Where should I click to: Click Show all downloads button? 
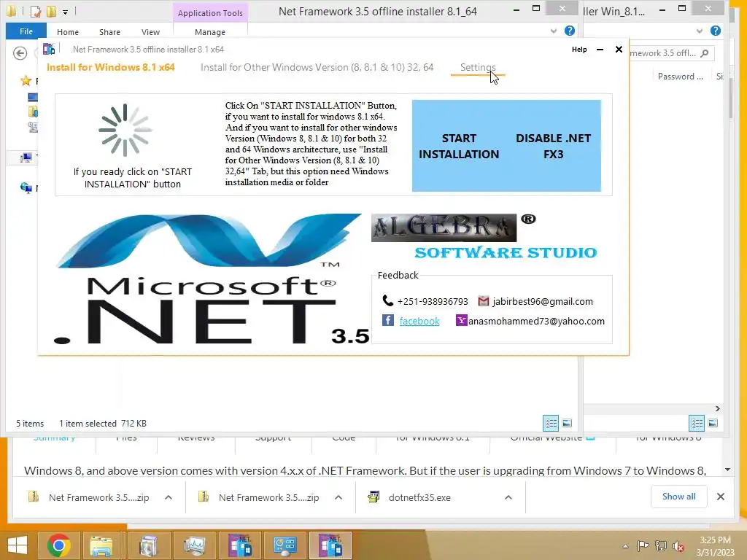(x=679, y=497)
